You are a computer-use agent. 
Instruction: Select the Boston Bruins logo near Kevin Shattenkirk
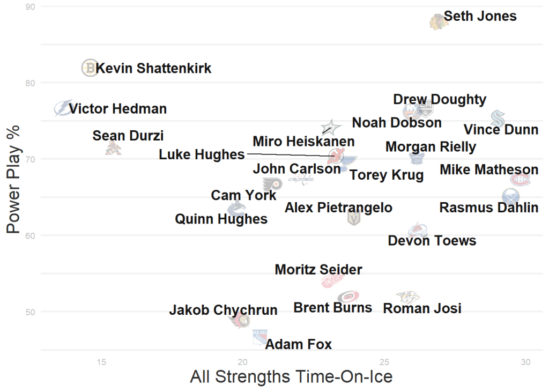[89, 68]
